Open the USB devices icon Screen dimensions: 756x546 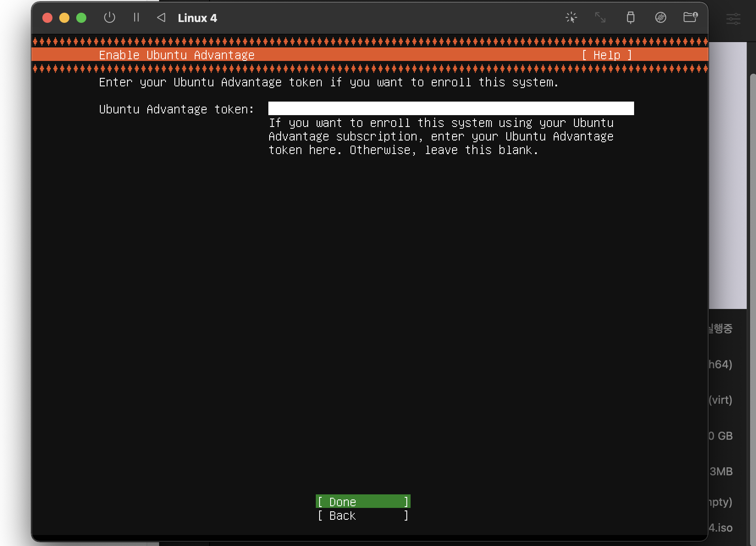pos(631,17)
